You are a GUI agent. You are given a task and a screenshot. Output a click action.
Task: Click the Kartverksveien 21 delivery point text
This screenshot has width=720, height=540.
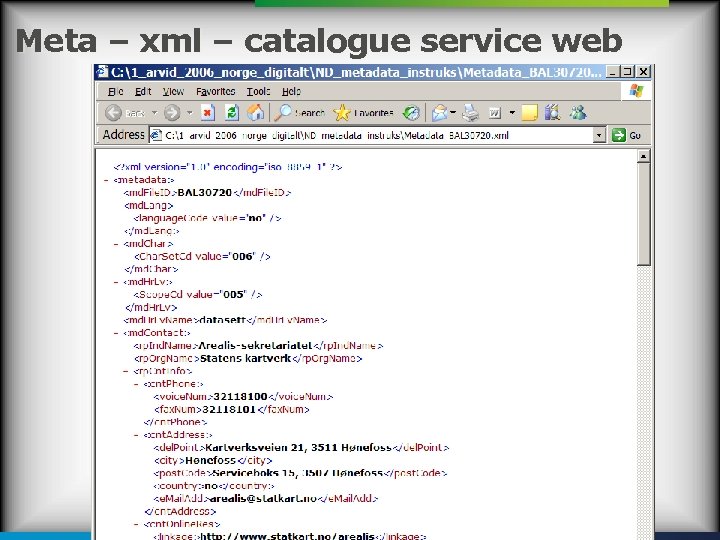click(x=298, y=447)
